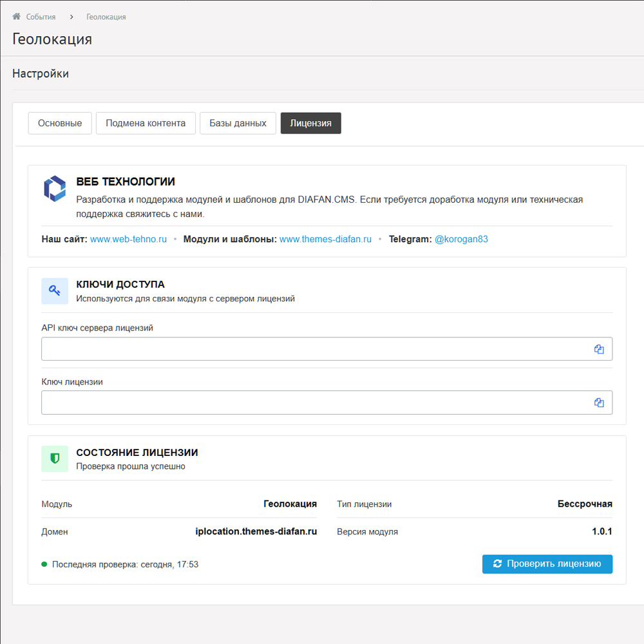644x644 pixels.
Task: Click the green last-check status dot
Action: 44,564
